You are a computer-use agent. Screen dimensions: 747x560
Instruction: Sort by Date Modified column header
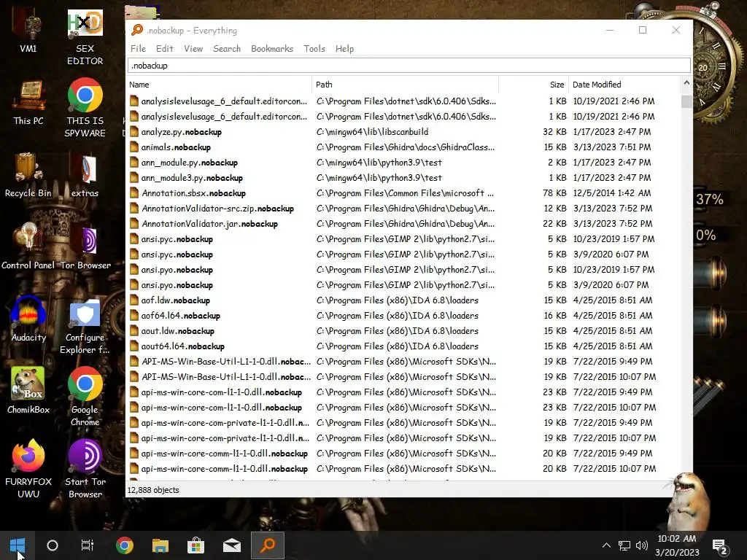pos(625,85)
